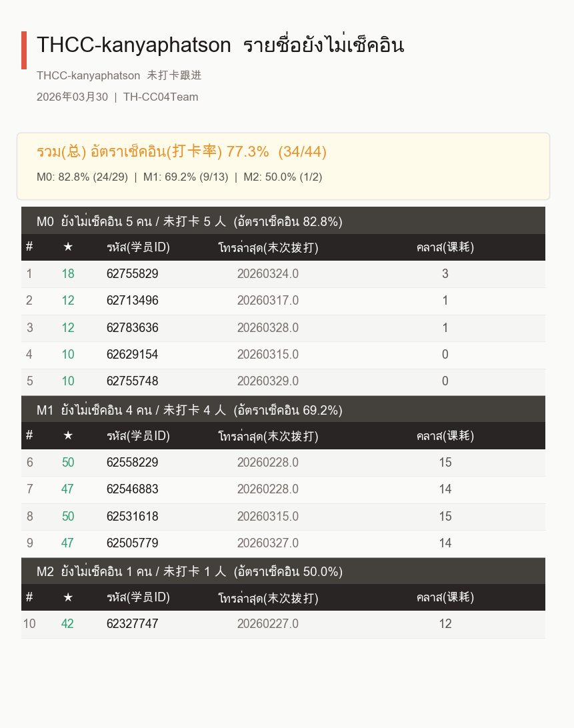Click M0 section header bar

[283, 221]
